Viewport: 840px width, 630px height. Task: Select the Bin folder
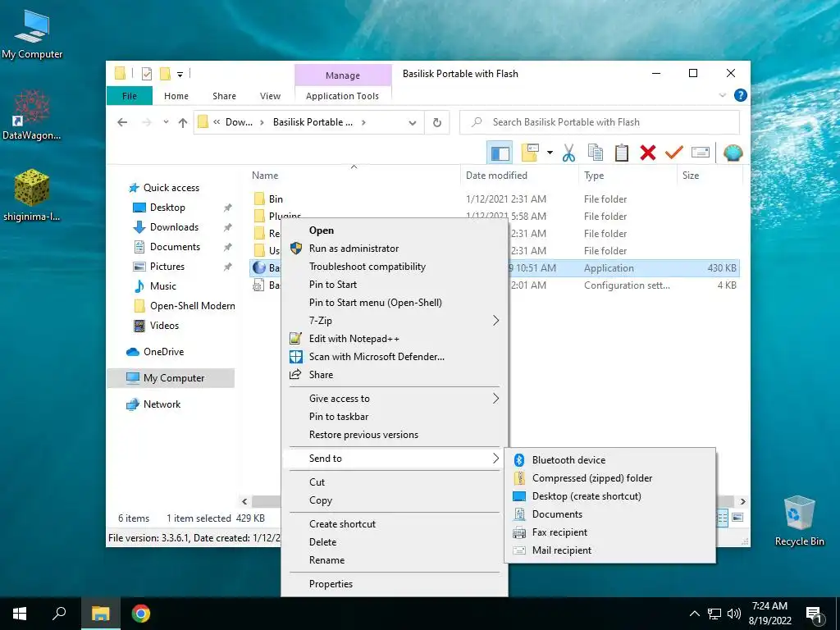tap(276, 199)
